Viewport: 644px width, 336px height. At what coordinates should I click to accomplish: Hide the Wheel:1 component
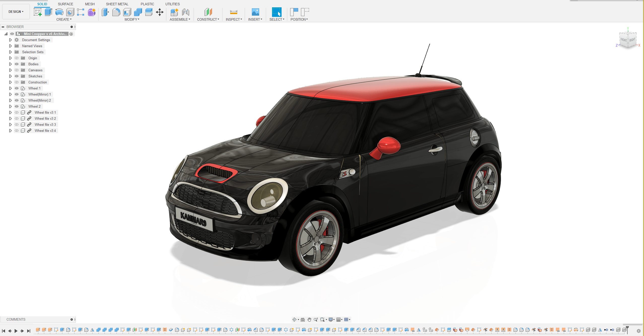pyautogui.click(x=17, y=88)
